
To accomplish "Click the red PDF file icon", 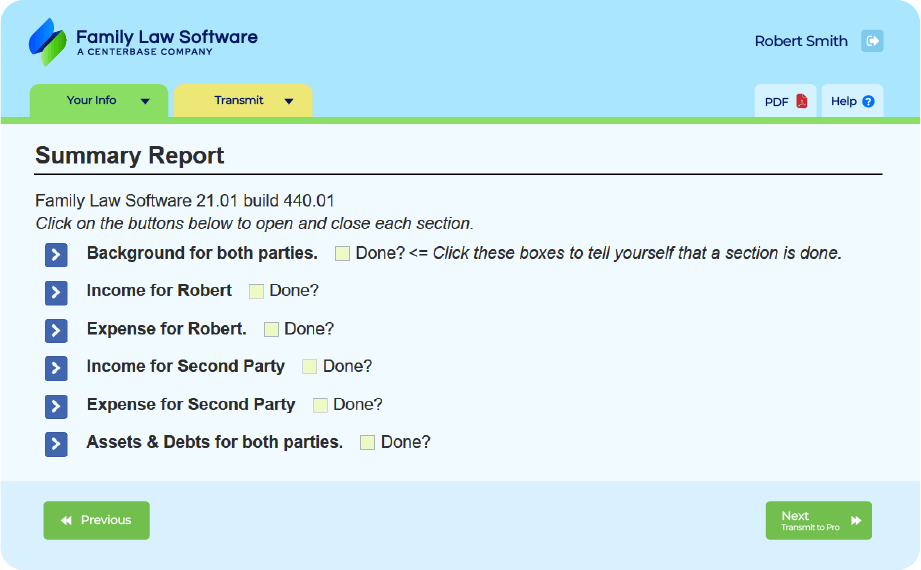I will click(x=801, y=101).
